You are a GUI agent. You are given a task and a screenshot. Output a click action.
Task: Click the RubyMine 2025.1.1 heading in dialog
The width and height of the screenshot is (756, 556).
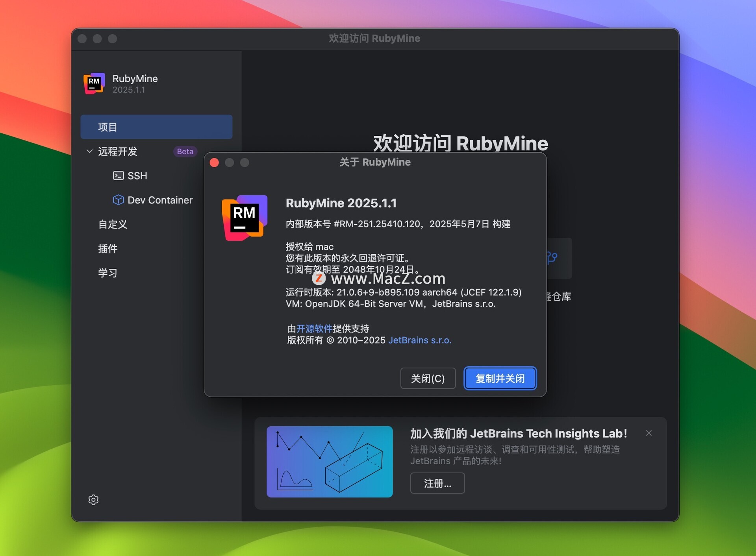(341, 203)
